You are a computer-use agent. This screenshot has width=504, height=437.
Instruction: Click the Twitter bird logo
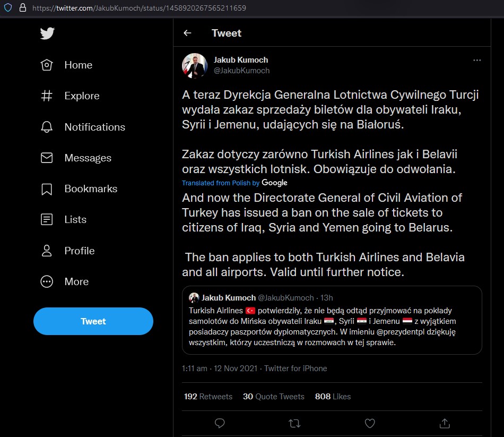pyautogui.click(x=47, y=33)
